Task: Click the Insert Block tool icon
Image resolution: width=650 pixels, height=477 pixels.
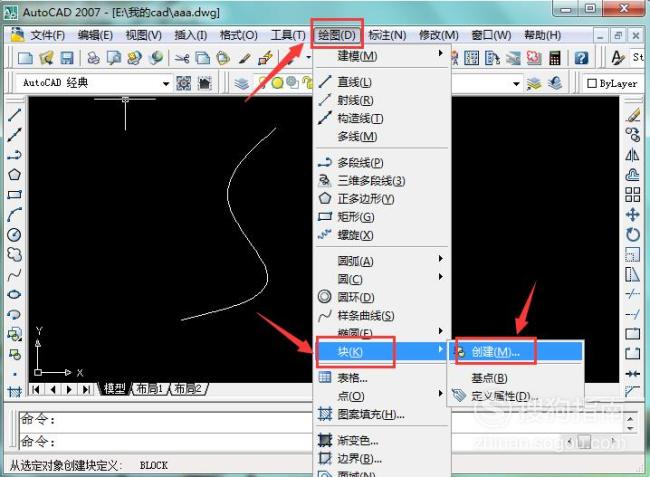Action: point(15,334)
